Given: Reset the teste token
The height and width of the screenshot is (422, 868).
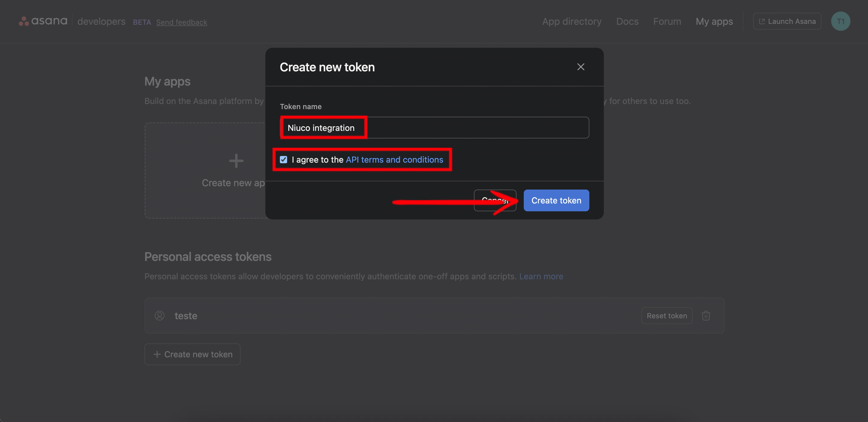Looking at the screenshot, I should click(x=666, y=316).
